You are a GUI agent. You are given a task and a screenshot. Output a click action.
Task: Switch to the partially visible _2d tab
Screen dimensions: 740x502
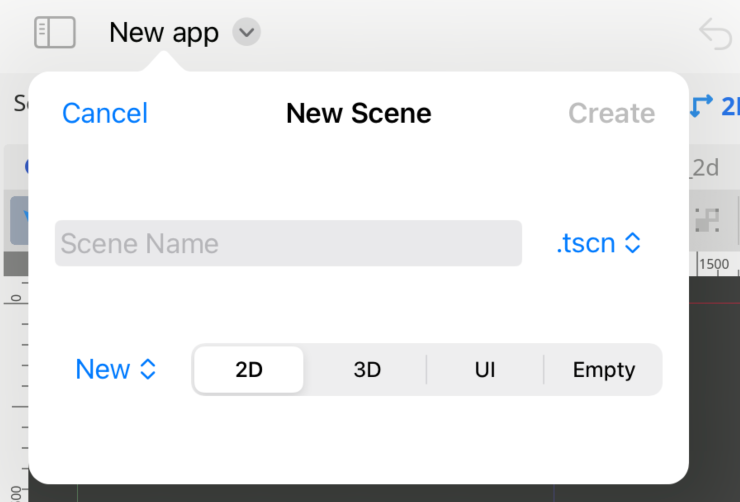(x=705, y=167)
